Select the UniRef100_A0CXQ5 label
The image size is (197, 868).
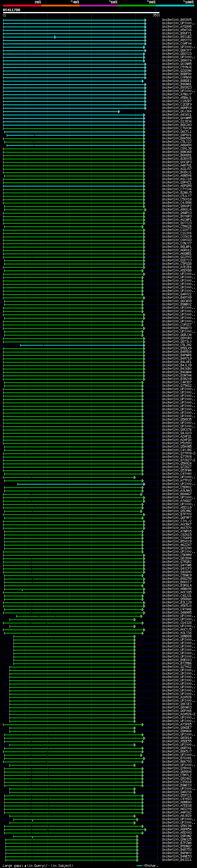(x=177, y=592)
